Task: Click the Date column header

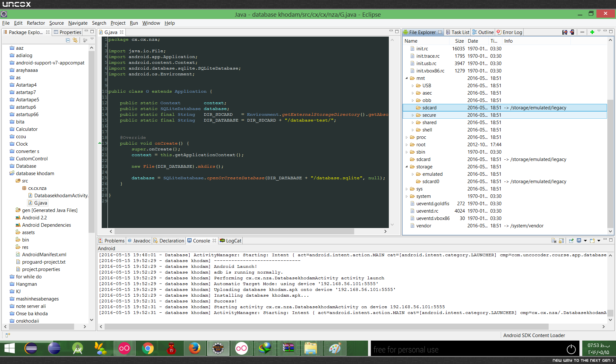Action: (477, 41)
